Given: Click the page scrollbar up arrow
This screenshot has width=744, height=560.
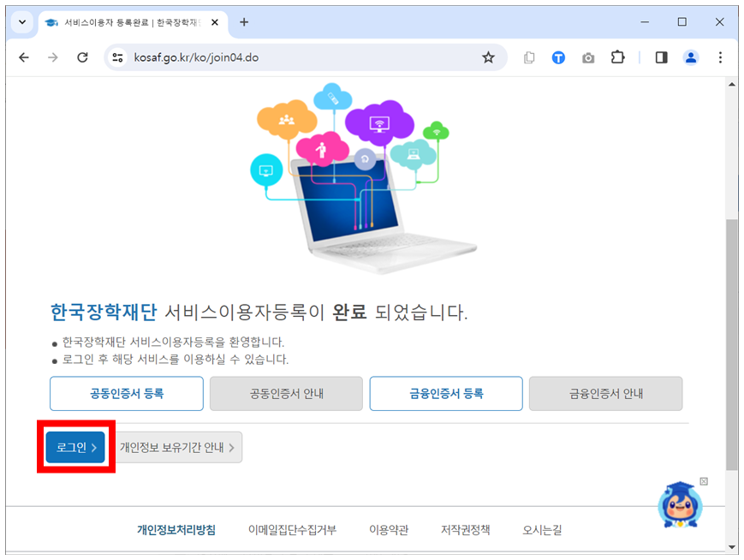Looking at the screenshot, I should point(732,85).
